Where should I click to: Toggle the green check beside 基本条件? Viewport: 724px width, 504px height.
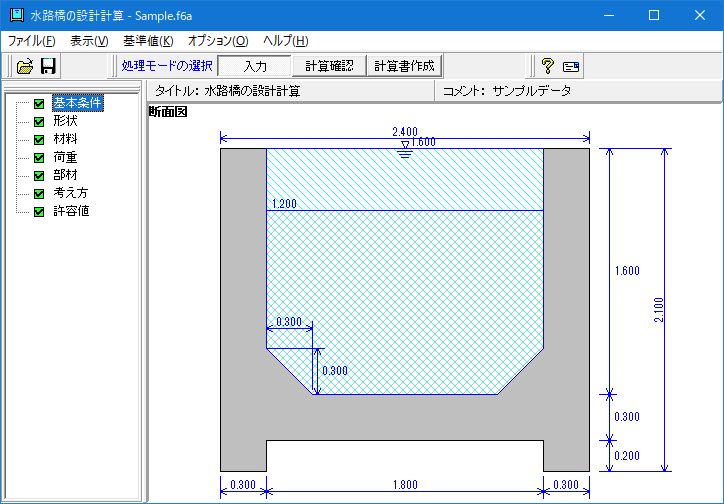pos(39,104)
